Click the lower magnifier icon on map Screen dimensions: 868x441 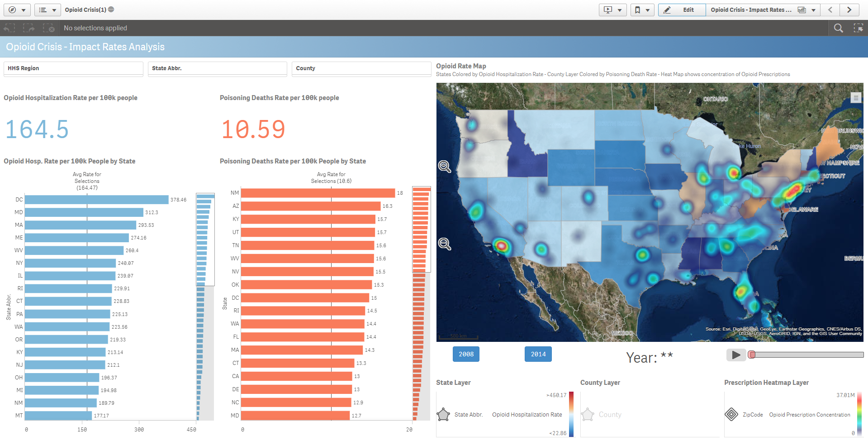pos(445,244)
